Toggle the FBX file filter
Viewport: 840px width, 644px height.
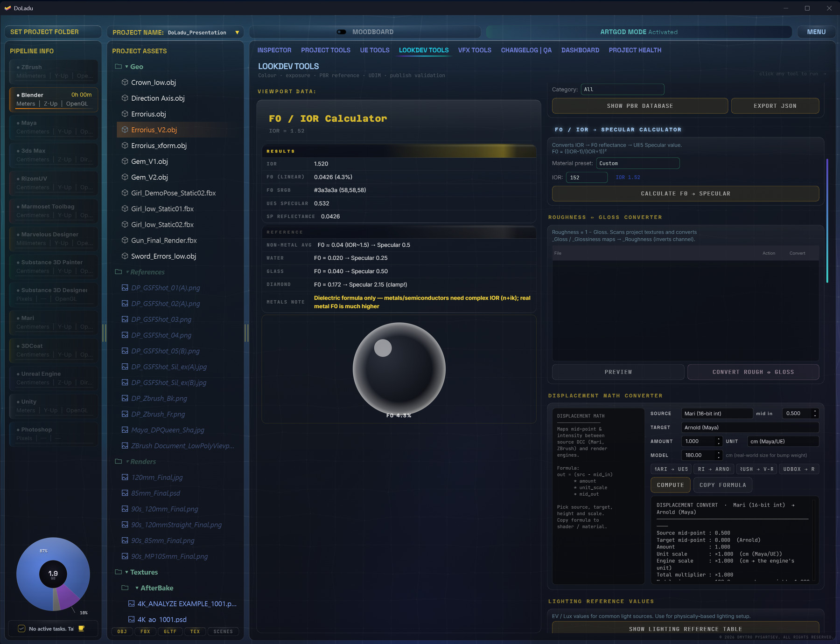pos(146,631)
